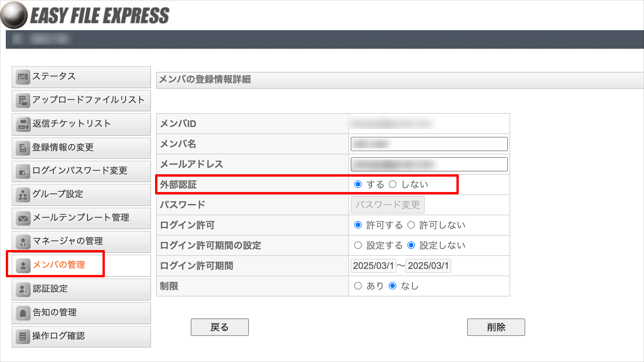Viewport: 644px width, 362px height.
Task: Select あり for 制限 option
Action: 358,286
